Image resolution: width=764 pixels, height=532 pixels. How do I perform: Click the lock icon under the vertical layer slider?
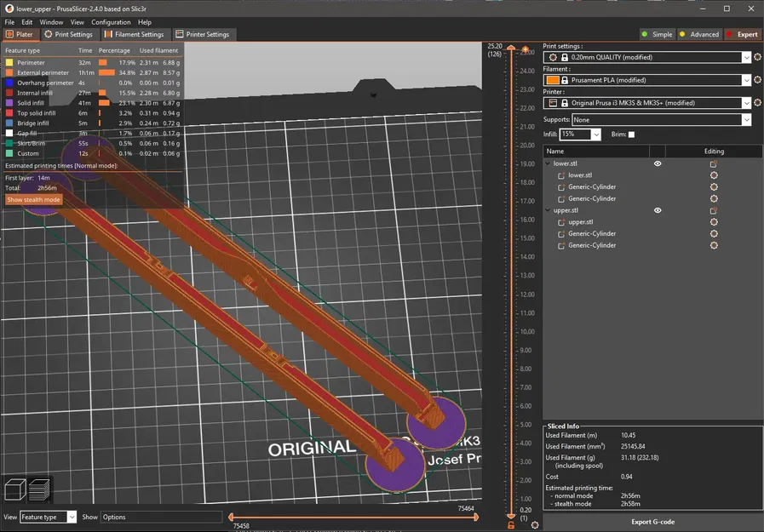(511, 525)
